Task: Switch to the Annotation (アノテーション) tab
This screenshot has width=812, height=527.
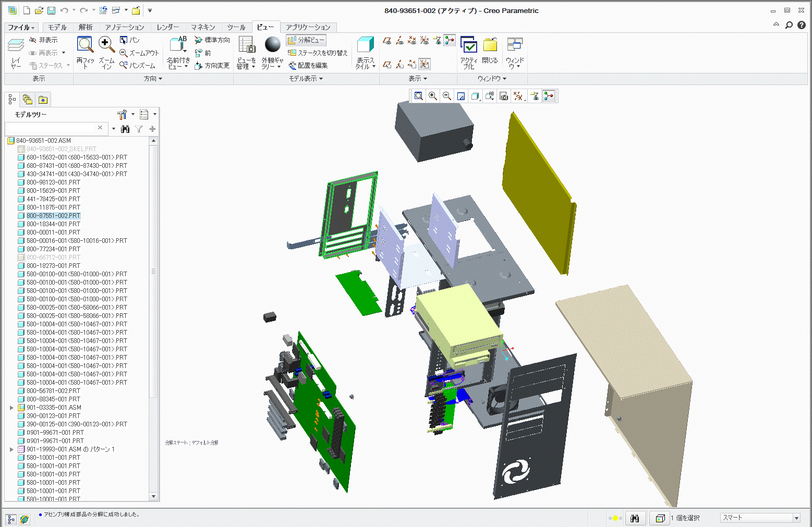Action: click(124, 28)
